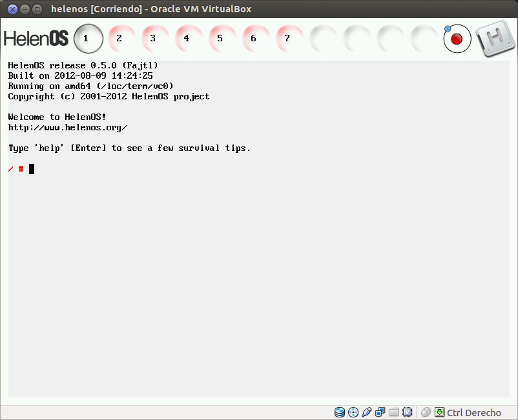Screen dimensions: 518x420
Task: Switch to virtual console 5
Action: coord(220,38)
